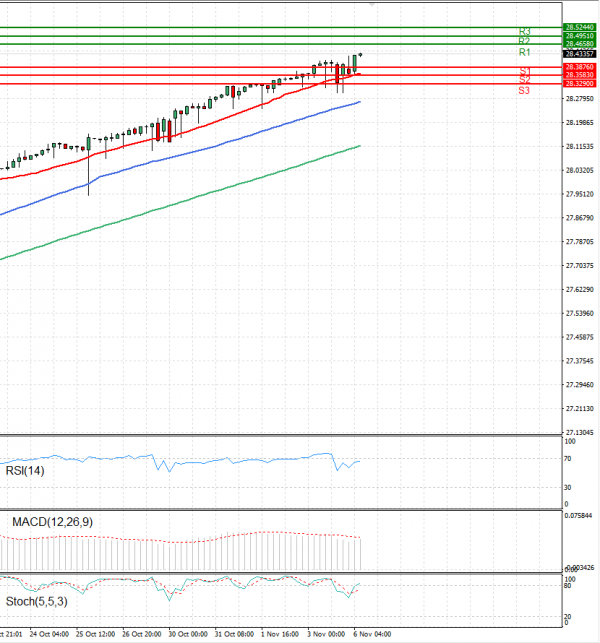Image resolution: width=600 pixels, height=643 pixels.
Task: Click the 26 Oct 20:00 time label
Action: point(141,634)
